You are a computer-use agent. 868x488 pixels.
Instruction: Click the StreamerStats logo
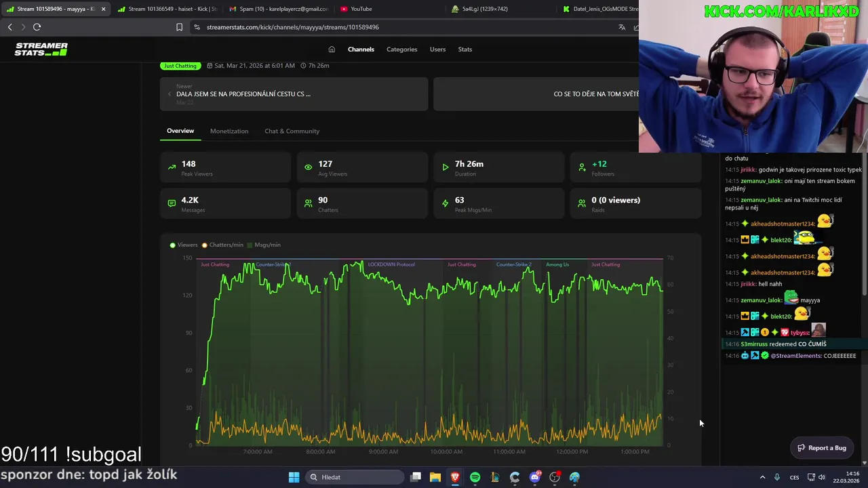[x=41, y=49]
